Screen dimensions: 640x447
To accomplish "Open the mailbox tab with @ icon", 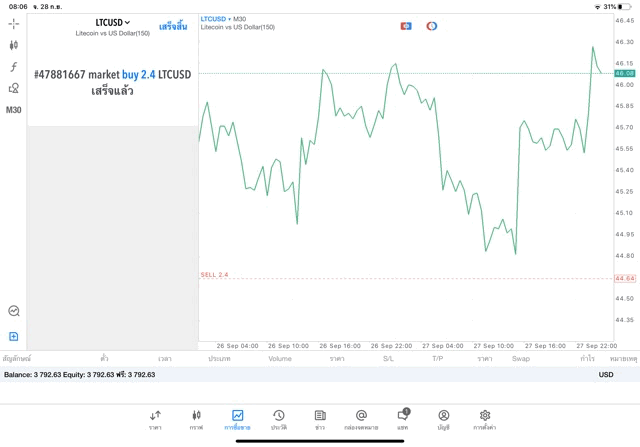I will [x=361, y=420].
